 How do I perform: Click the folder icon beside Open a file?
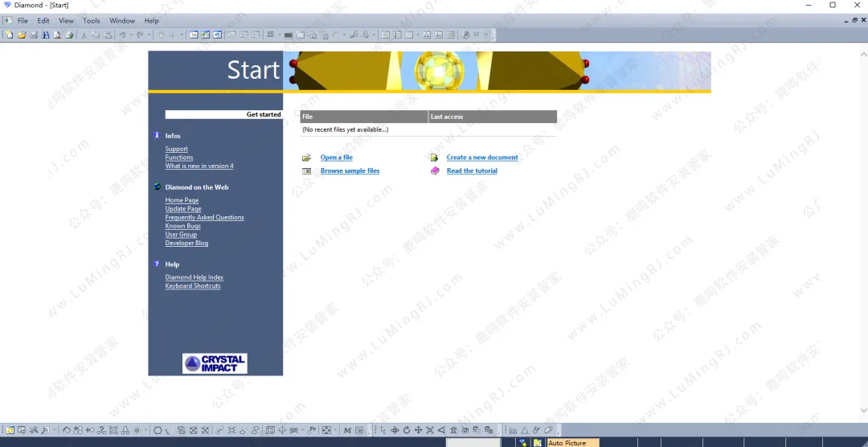tap(306, 158)
